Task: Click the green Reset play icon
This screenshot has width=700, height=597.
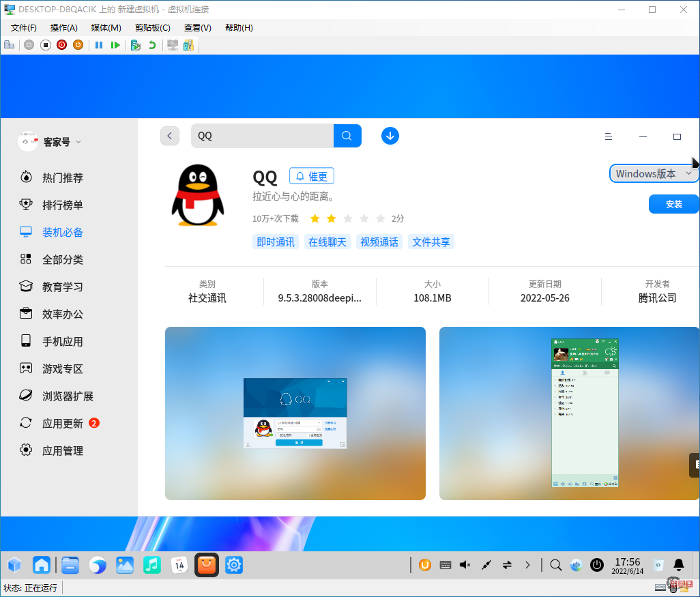Action: (x=115, y=45)
